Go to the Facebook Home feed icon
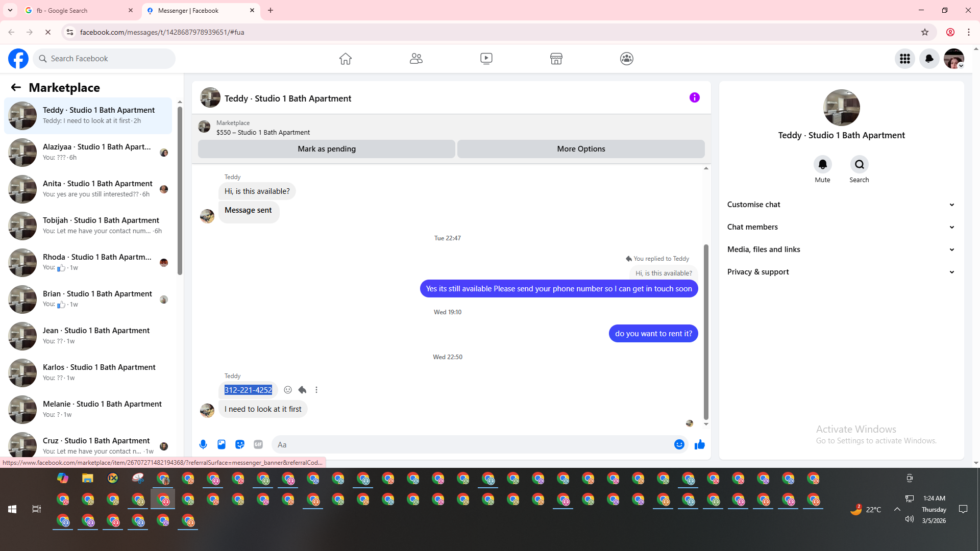The height and width of the screenshot is (551, 980). click(x=346, y=59)
